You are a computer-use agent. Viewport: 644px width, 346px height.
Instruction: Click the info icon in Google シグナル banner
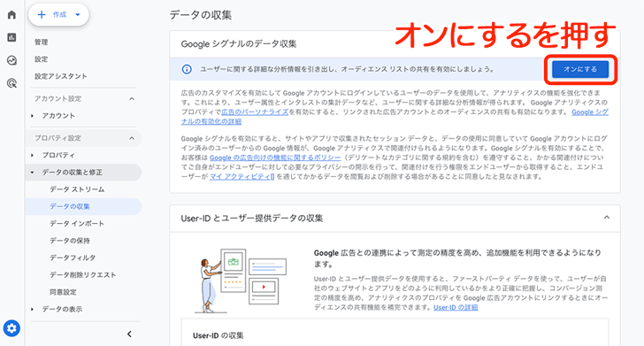(x=187, y=69)
